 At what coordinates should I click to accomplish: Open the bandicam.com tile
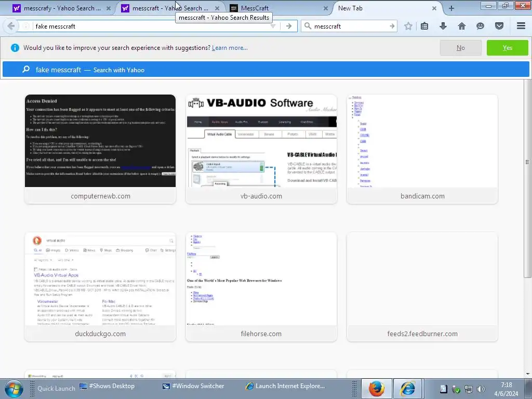tap(422, 149)
